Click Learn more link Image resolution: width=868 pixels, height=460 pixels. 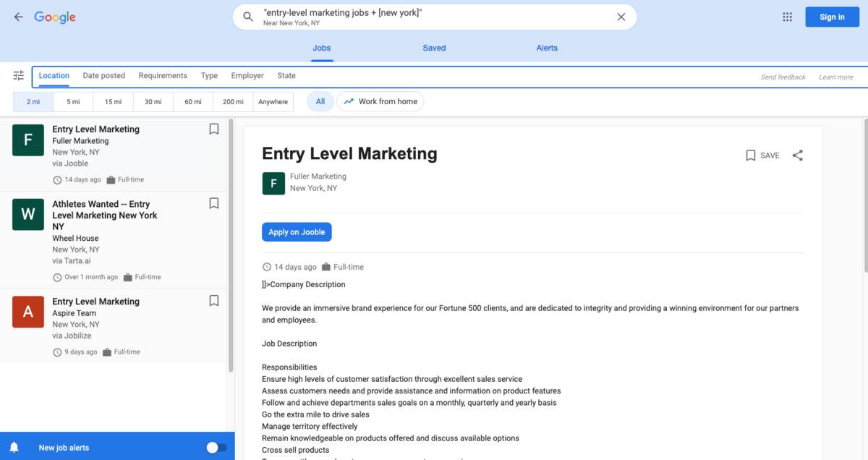coord(835,77)
